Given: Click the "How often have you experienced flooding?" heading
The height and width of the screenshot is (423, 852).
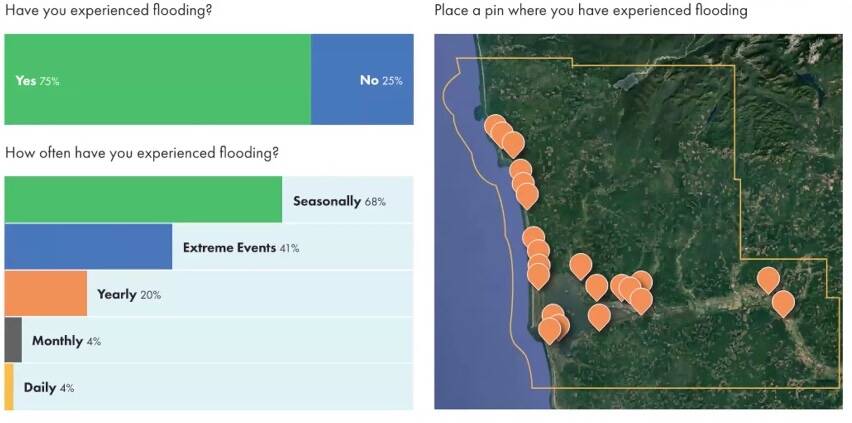Looking at the screenshot, I should coord(142,153).
